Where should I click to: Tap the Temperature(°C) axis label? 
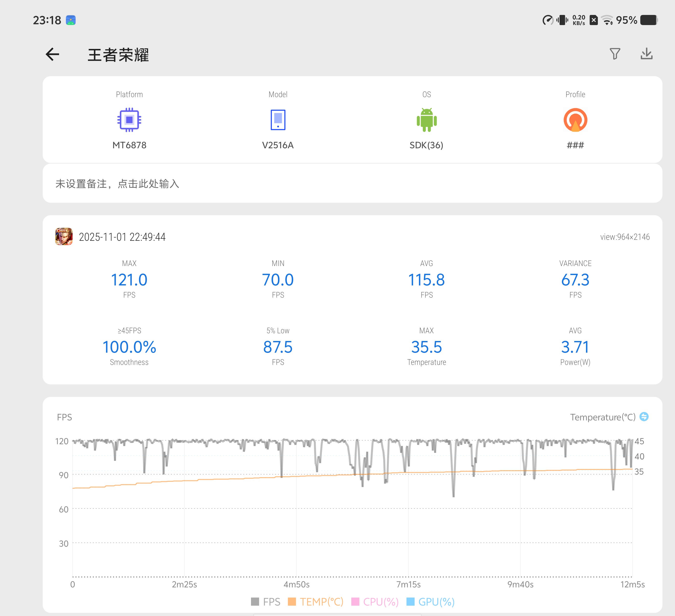click(x=602, y=417)
